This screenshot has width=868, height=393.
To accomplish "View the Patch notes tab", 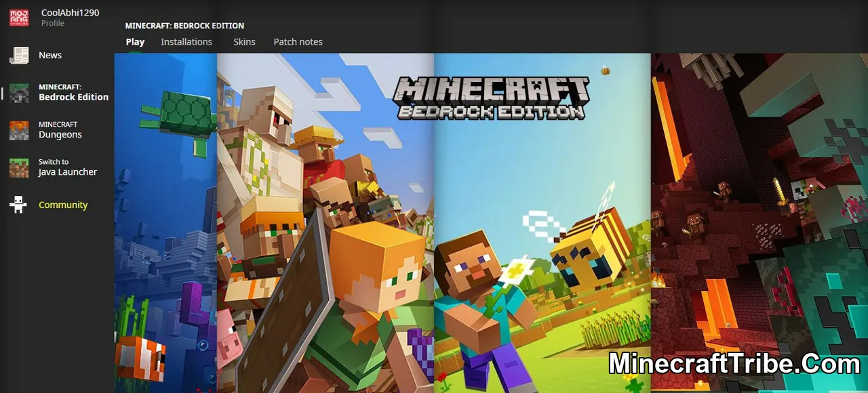I will click(298, 42).
